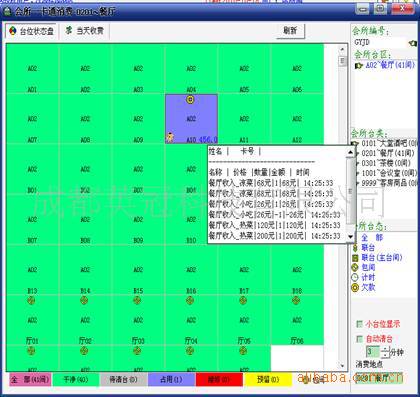420x397 pixels.
Task: Click the table grid scroll-down arrow
Action: pos(342,366)
